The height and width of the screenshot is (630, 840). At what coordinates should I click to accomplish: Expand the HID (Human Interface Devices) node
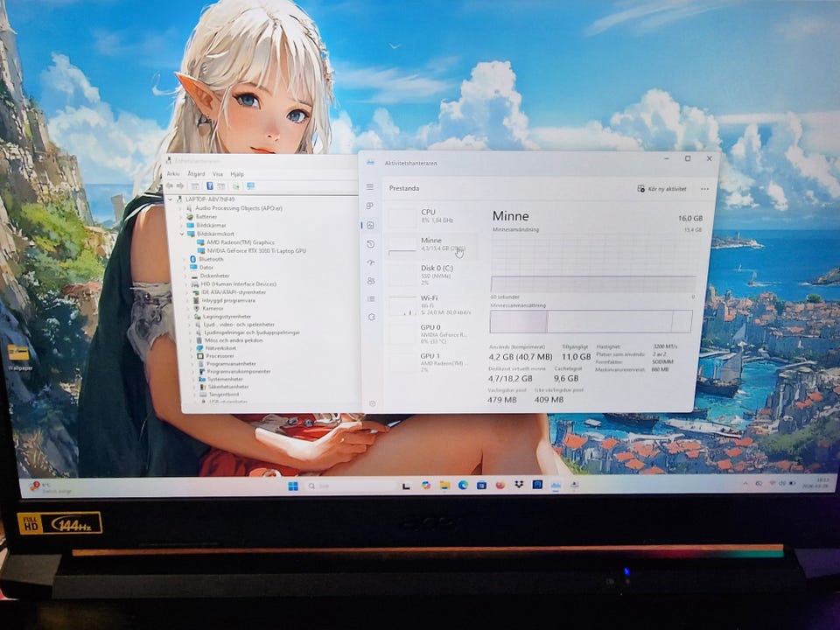coord(187,283)
